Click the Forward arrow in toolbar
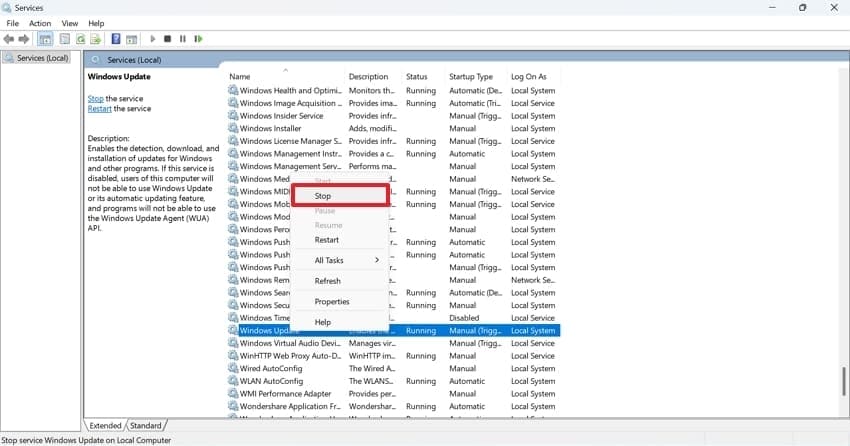 (24, 39)
